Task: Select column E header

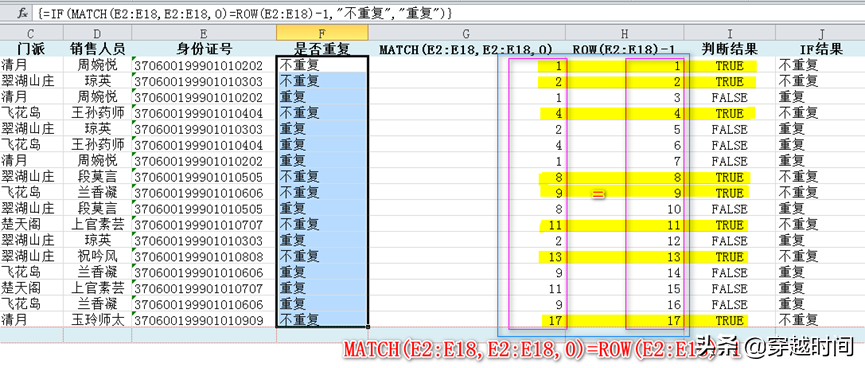Action: coord(204,34)
